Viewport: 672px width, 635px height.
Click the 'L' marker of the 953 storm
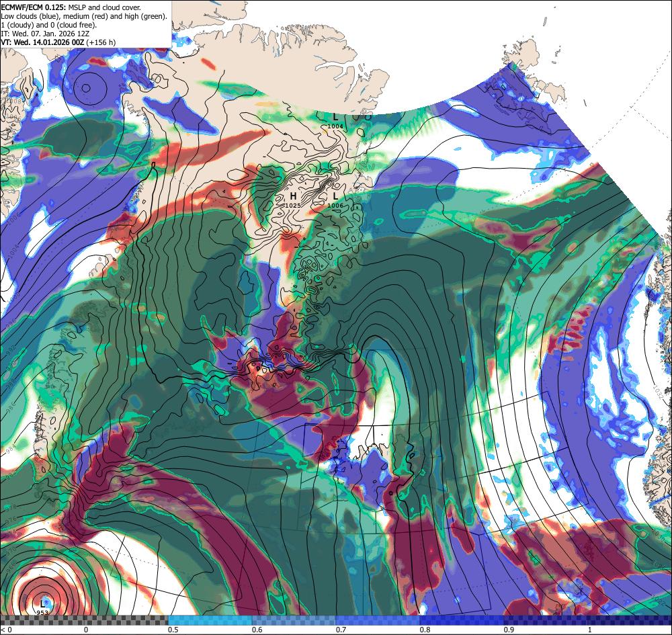pos(42,603)
